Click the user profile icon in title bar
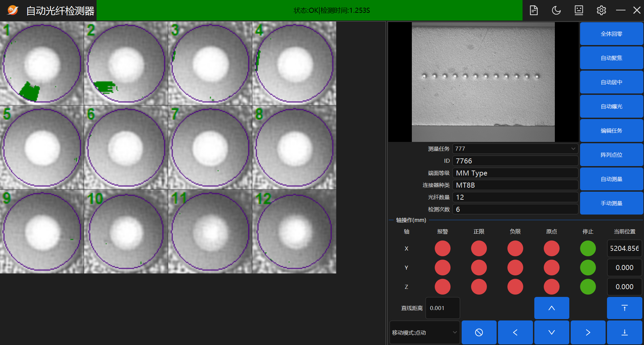 pos(579,10)
